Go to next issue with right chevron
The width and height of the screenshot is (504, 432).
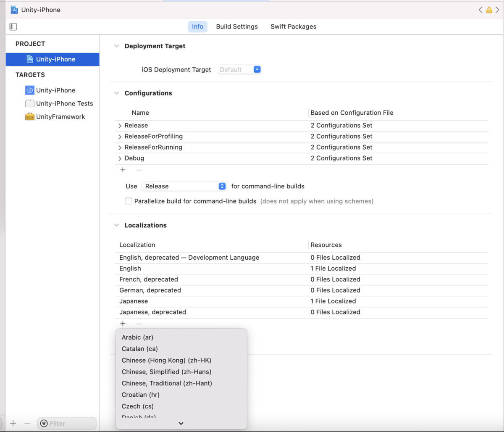point(497,10)
